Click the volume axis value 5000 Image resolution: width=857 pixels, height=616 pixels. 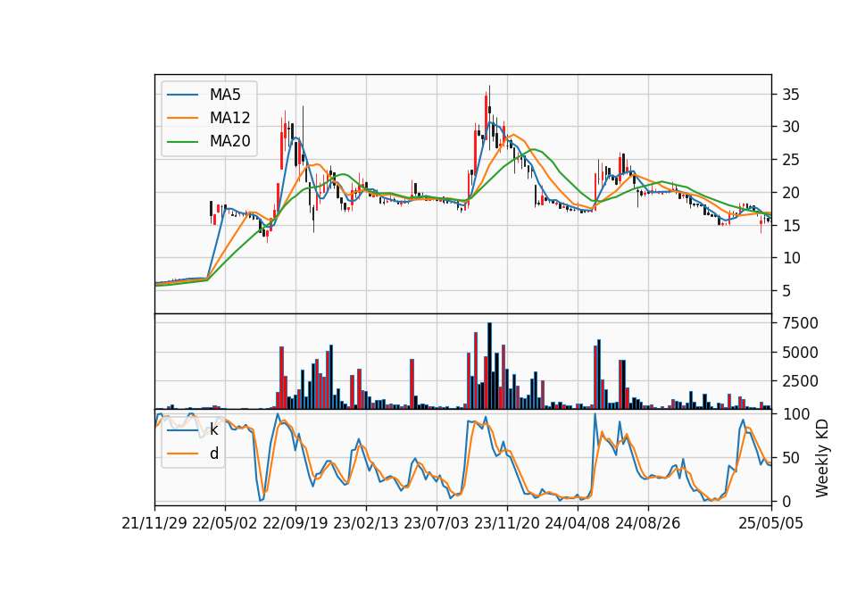800,353
